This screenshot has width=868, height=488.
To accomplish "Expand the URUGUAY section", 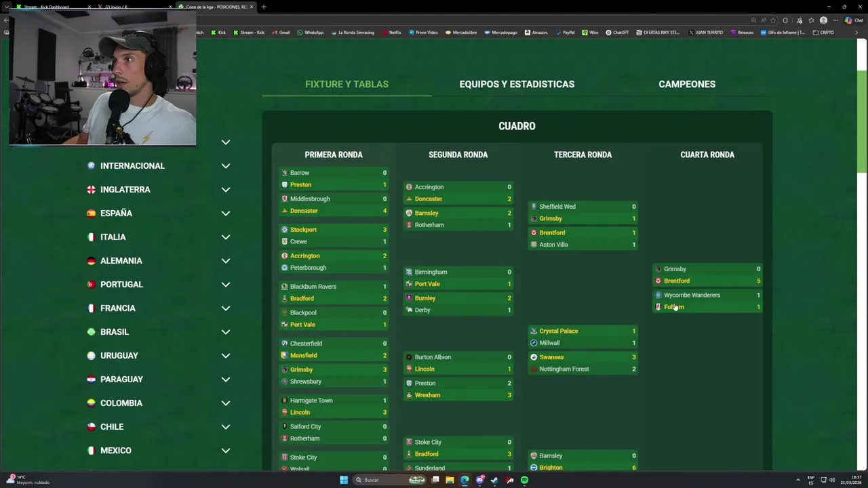I will (159, 355).
